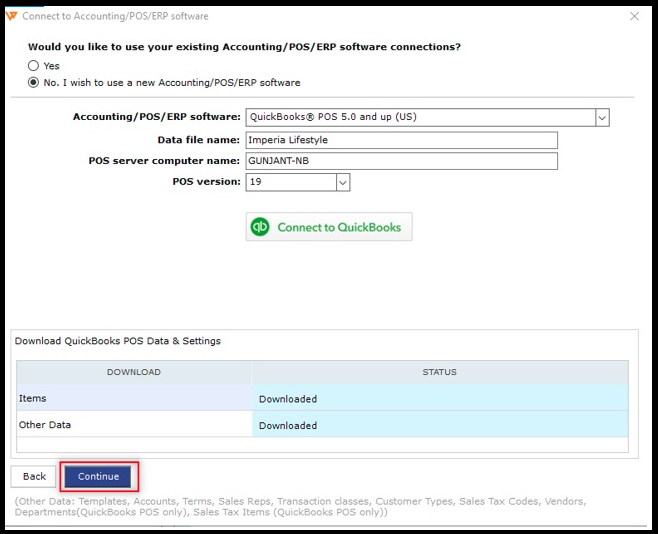
Task: Select the Other Data row
Action: 322,425
